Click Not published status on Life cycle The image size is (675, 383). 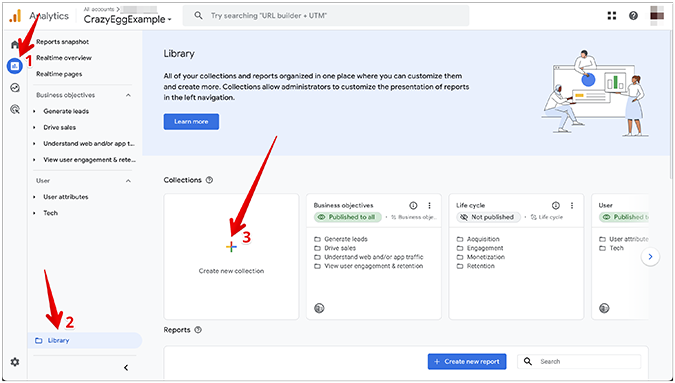pos(488,217)
